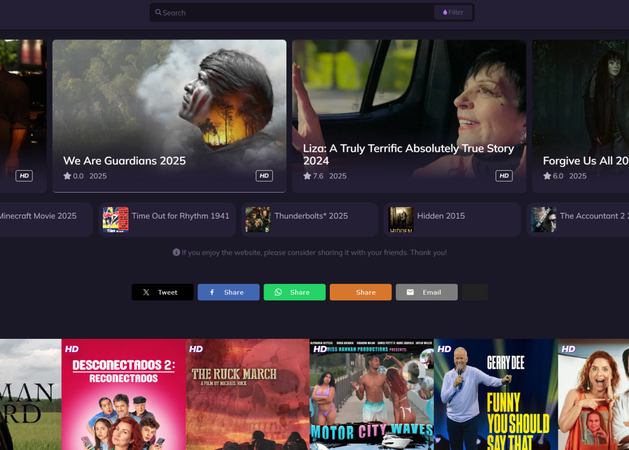
Task: Share on Facebook button
Action: [x=229, y=292]
